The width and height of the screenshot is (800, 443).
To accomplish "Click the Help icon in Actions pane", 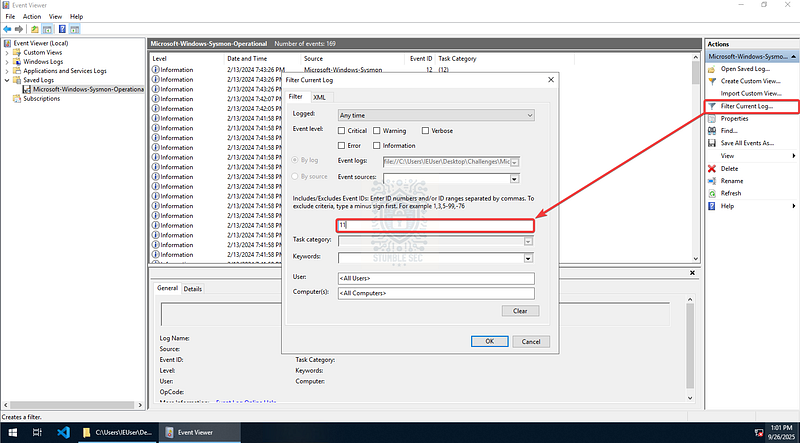I will click(712, 206).
